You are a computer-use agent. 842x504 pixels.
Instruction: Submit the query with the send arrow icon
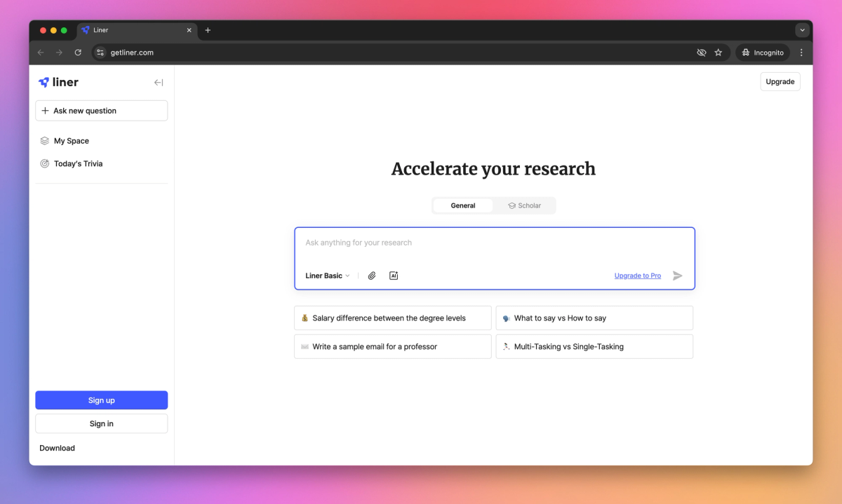click(678, 275)
